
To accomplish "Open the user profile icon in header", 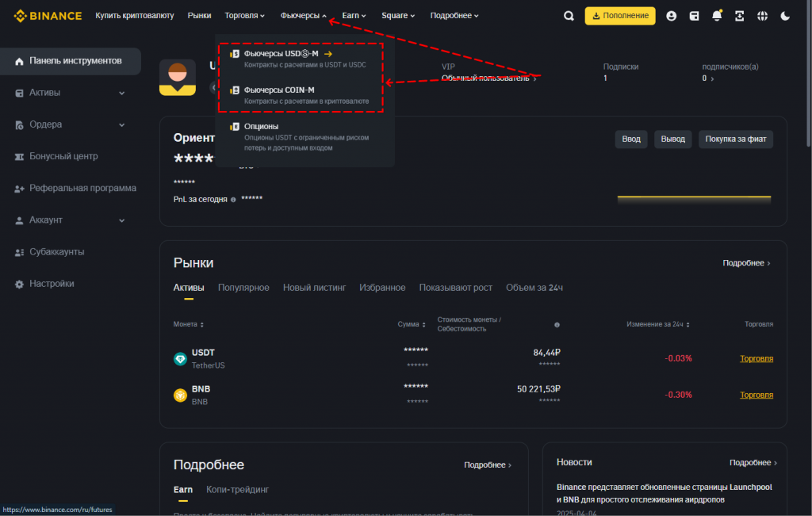I will [x=671, y=16].
